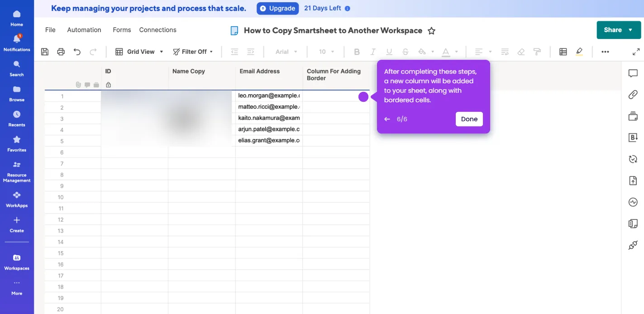Toggle Bold formatting
Screen dimensions: 644x314
coord(357,52)
